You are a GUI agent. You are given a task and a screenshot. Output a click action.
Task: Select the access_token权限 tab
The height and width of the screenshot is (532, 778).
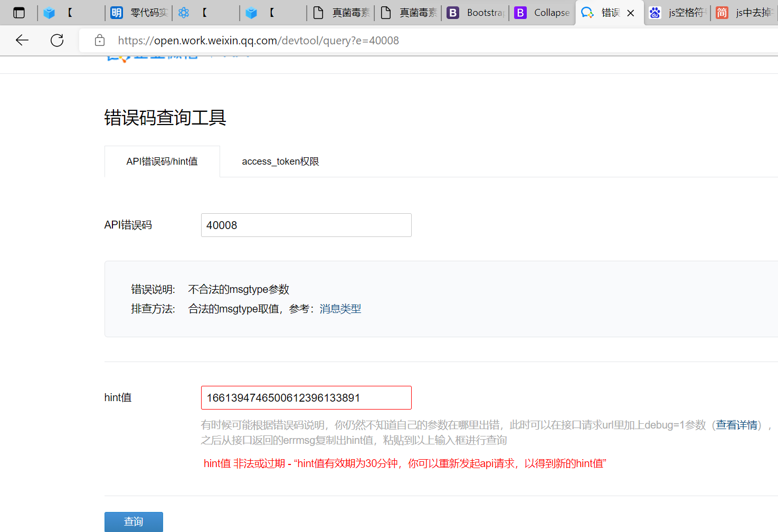pos(280,161)
